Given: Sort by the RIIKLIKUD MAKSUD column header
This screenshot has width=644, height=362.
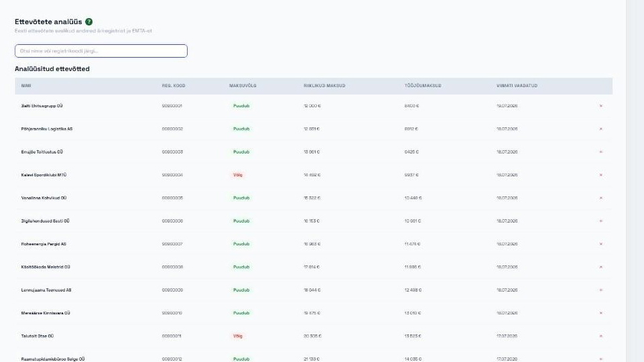Looking at the screenshot, I should [324, 86].
